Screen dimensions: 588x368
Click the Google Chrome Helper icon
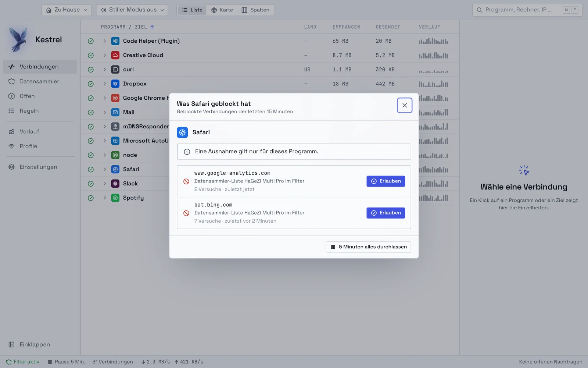tap(115, 98)
